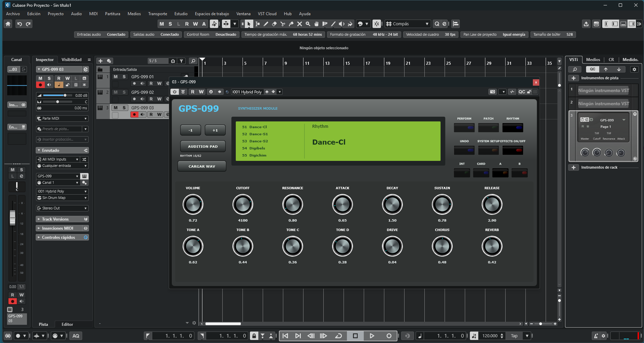The height and width of the screenshot is (343, 644).
Task: Select the Draw pencil tool
Action: tap(266, 24)
